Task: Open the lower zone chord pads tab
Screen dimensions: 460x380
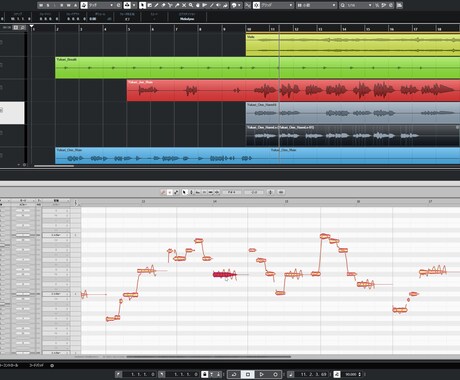Action: coord(36,365)
